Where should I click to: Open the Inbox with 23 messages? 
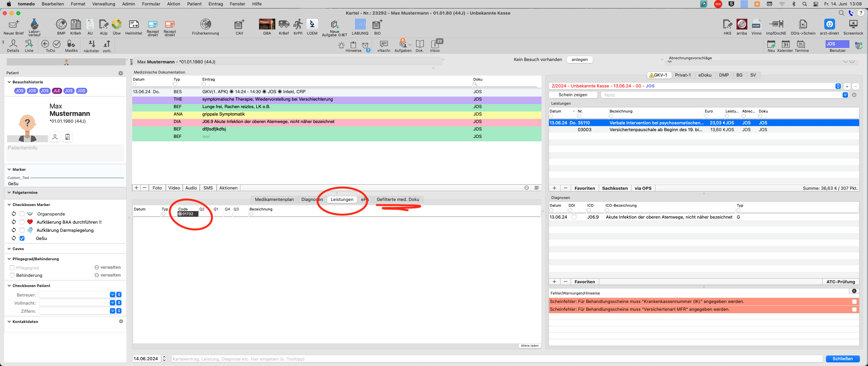[435, 46]
